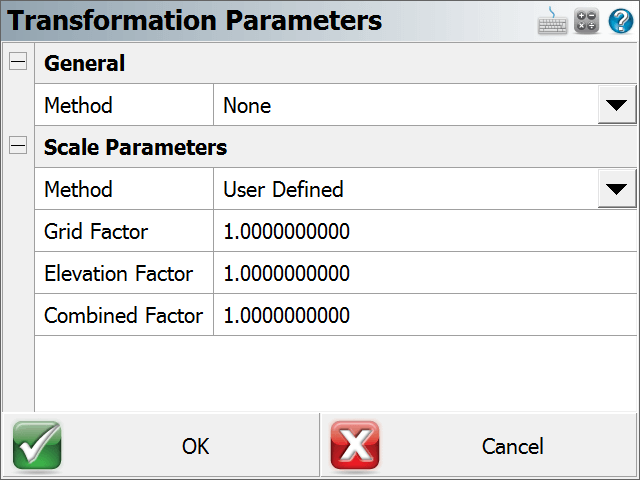Collapse the Scale Parameters section
Screen dimensions: 640x480
18,146
